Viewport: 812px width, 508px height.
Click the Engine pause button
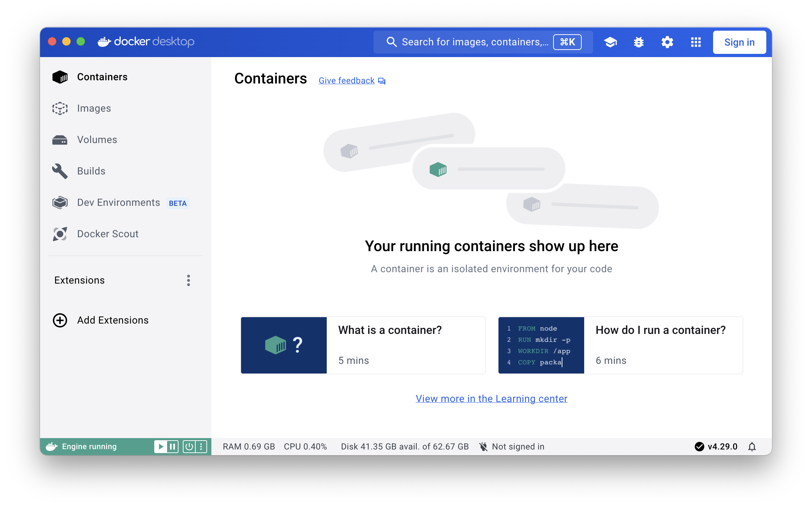173,447
